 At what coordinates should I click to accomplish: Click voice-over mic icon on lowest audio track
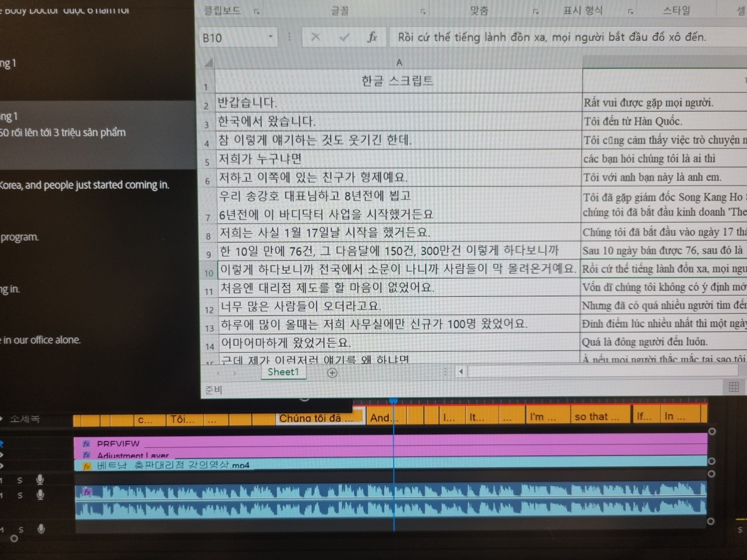point(41,529)
